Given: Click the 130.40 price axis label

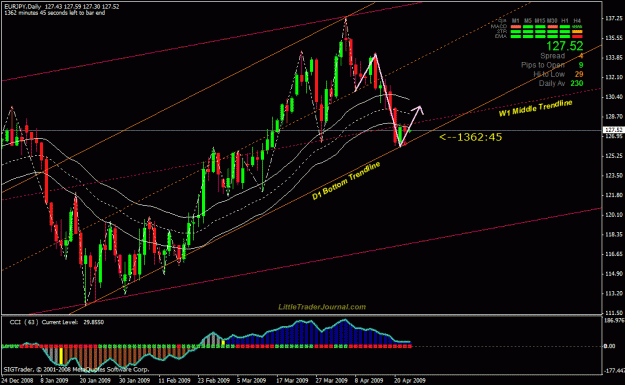Looking at the screenshot, I should tap(614, 97).
